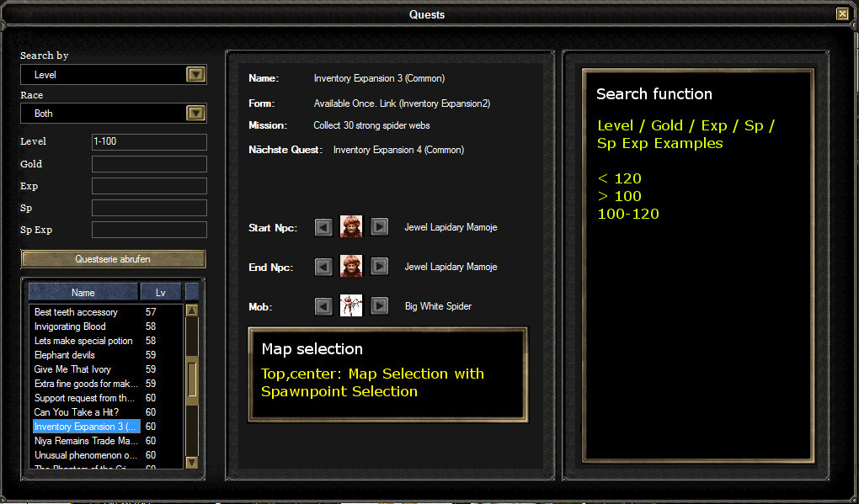Click the Big White Spider mob portrait
Viewport: 859px width, 504px height.
(x=351, y=305)
